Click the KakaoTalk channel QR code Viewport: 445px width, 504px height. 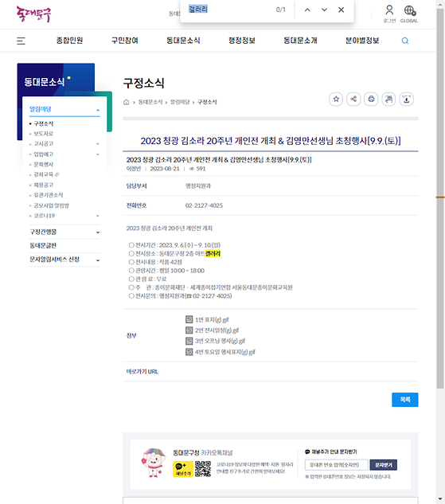[x=203, y=469]
